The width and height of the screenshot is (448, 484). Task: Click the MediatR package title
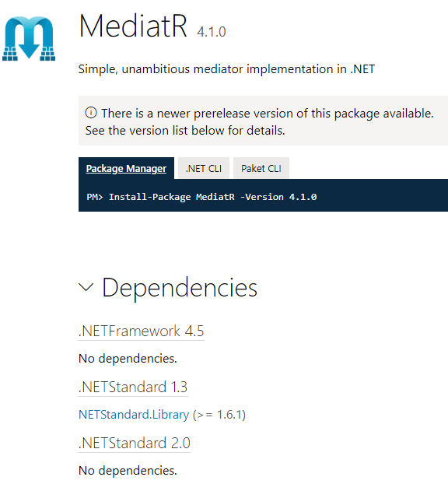(133, 26)
